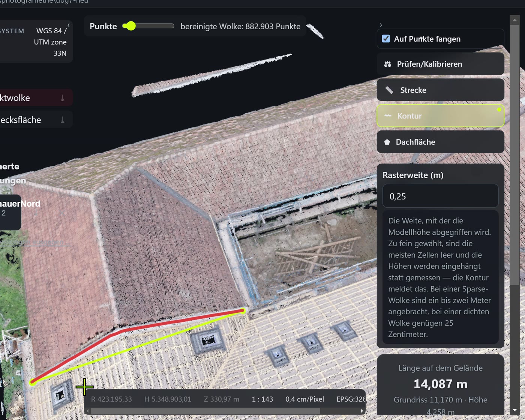The width and height of the screenshot is (525, 420).
Task: Click the horizontal scrollbar right arrow
Action: pos(362,411)
